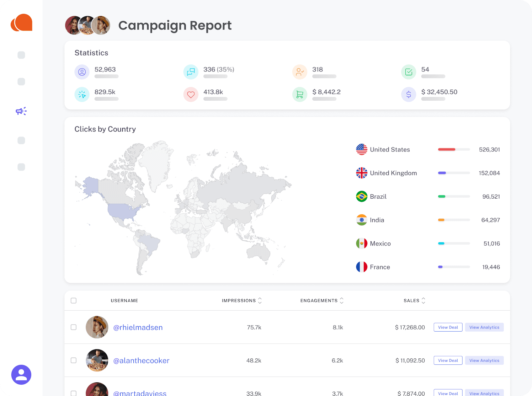Check the row checkbox for @rhielmadsen
532x396 pixels.
(73, 327)
